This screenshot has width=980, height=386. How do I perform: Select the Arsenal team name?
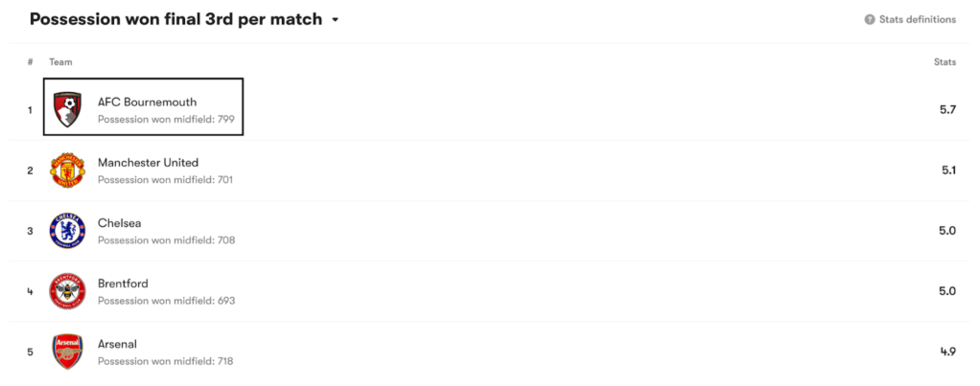click(117, 344)
